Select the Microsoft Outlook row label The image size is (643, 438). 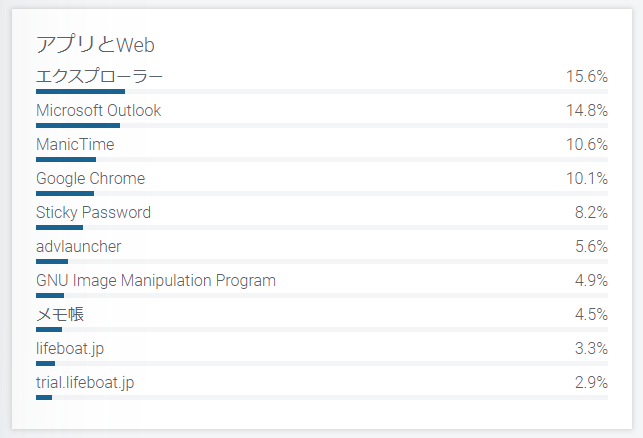(98, 111)
